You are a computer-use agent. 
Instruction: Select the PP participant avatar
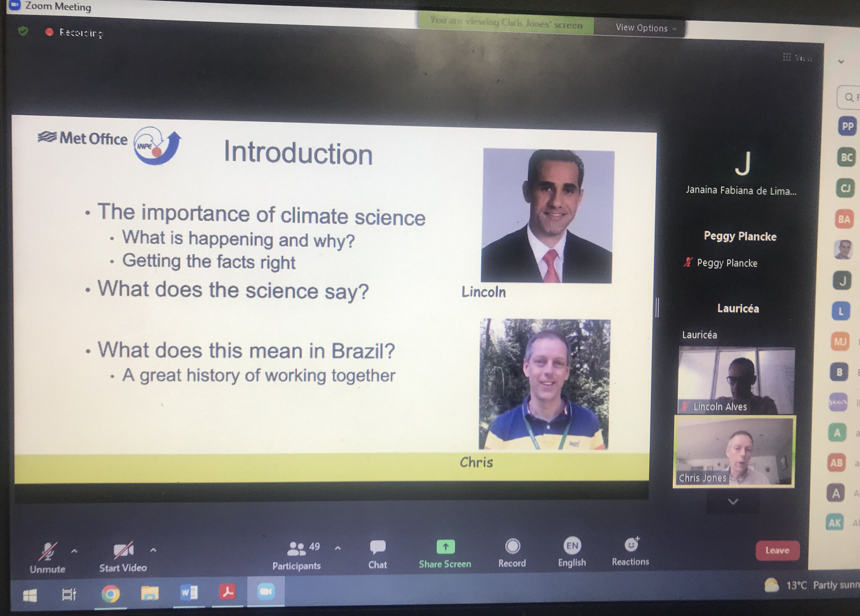[x=847, y=126]
